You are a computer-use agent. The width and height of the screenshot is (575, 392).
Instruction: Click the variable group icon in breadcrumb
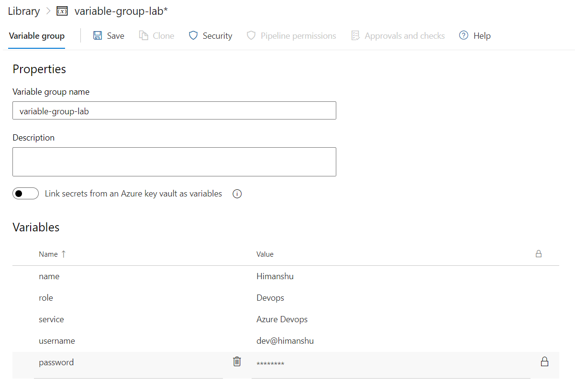[x=62, y=11]
